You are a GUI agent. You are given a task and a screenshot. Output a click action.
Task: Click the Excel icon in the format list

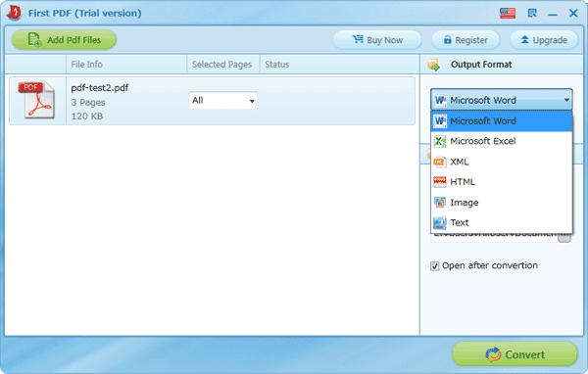440,141
